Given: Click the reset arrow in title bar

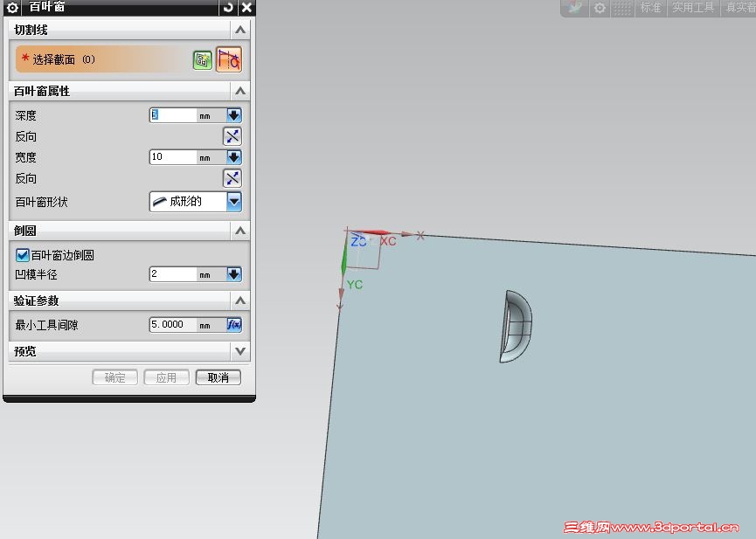Looking at the screenshot, I should (228, 7).
